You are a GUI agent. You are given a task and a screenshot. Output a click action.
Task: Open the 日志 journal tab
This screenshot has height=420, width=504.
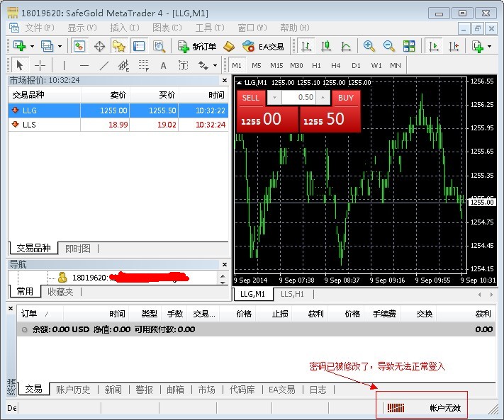coord(318,390)
